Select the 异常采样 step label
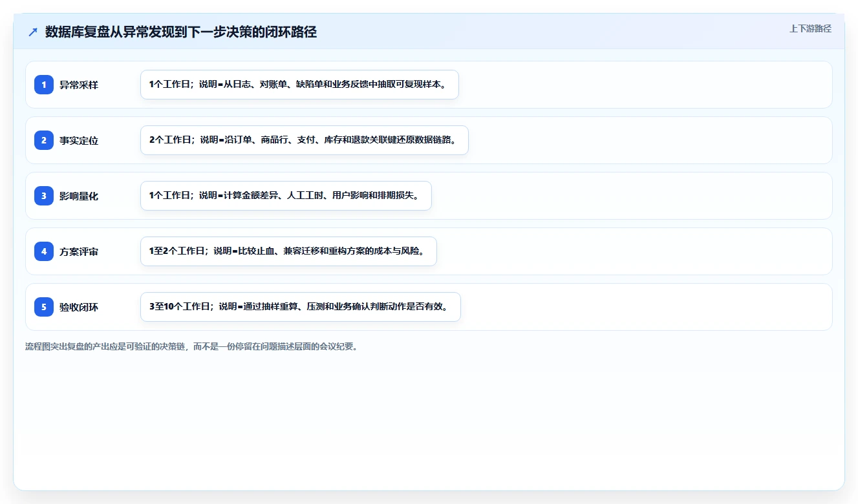The height and width of the screenshot is (504, 858). tap(79, 85)
